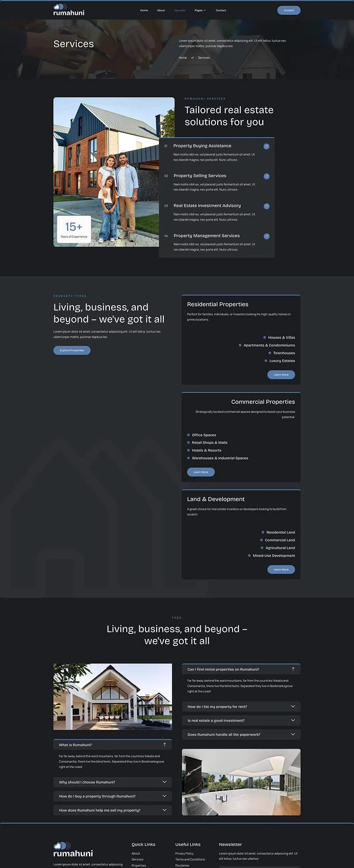Click About in footer Quick Links
This screenshot has height=868, width=354.
click(x=136, y=853)
